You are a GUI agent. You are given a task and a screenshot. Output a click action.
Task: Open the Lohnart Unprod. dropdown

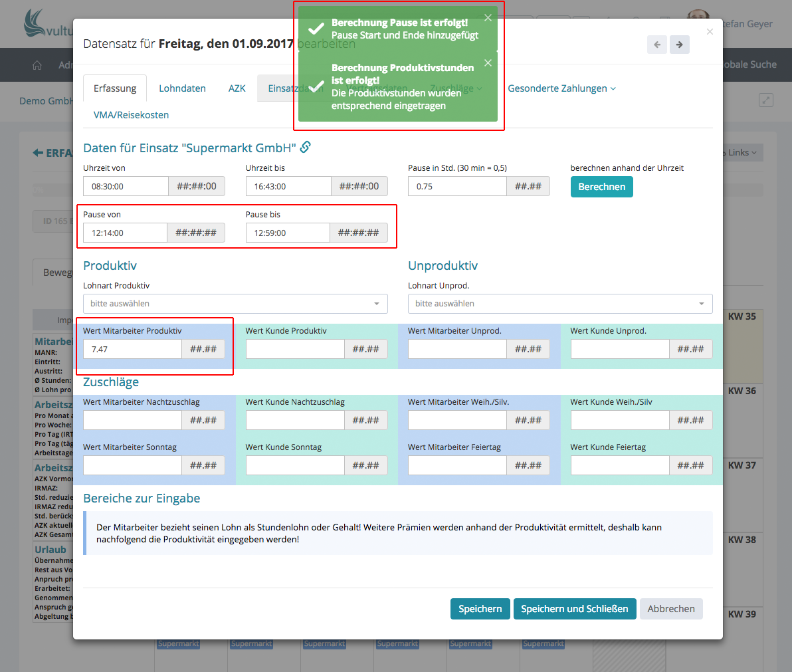[559, 304]
